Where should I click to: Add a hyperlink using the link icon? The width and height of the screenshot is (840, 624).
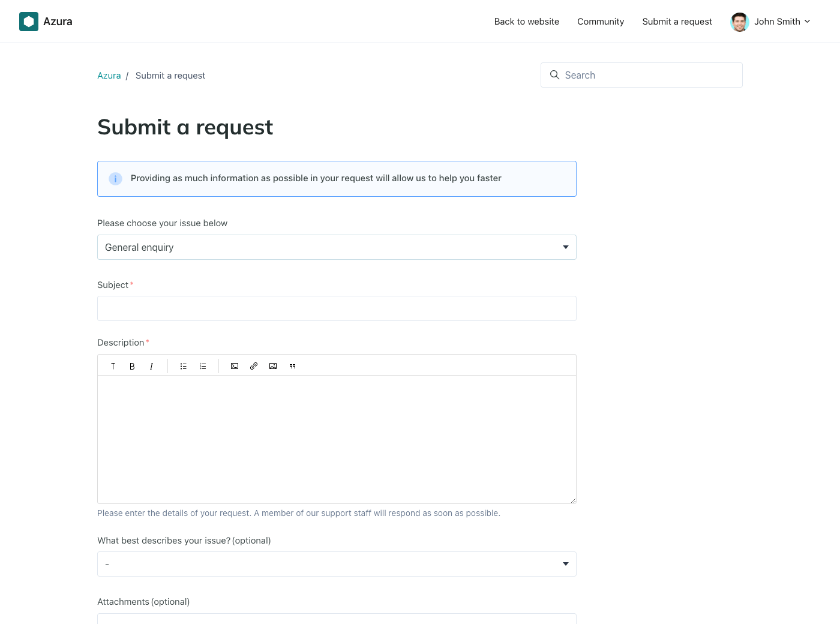point(254,366)
